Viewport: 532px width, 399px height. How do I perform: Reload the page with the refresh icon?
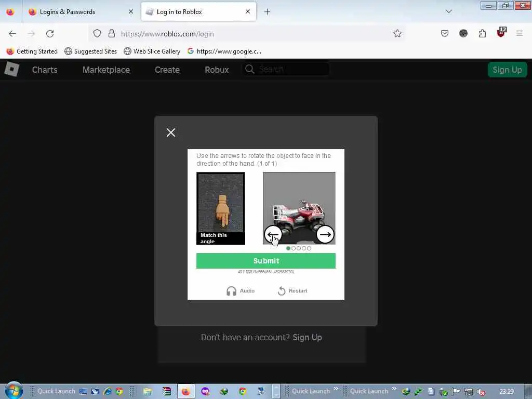point(50,34)
